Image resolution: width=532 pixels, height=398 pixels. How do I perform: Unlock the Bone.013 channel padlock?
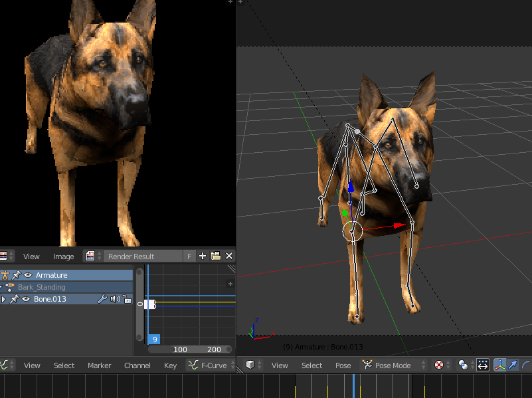(x=126, y=299)
